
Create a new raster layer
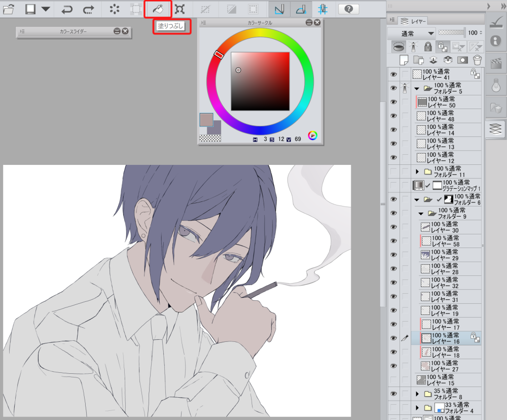(x=404, y=60)
